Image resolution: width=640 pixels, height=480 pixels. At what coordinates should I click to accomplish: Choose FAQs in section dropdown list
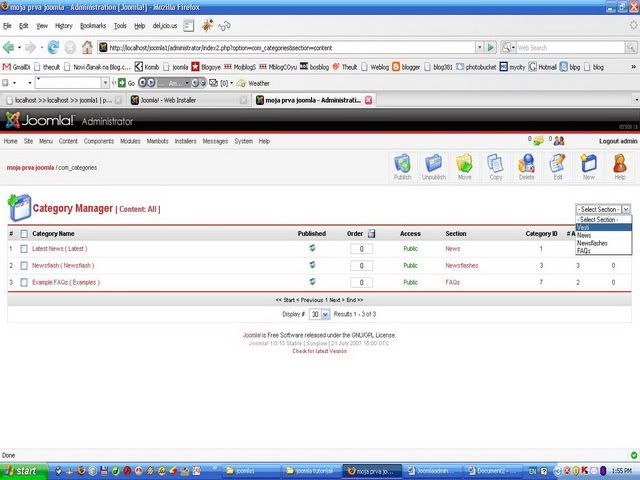pos(603,251)
